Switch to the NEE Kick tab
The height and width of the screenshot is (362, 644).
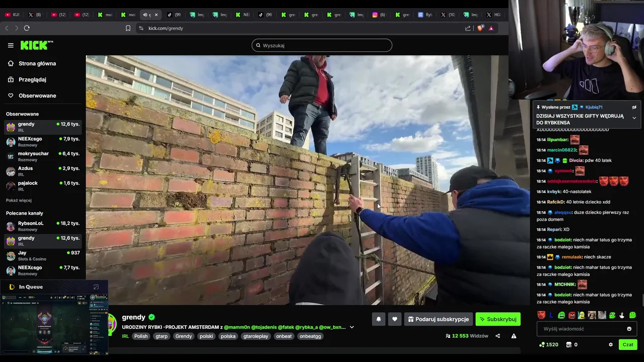click(242, 15)
